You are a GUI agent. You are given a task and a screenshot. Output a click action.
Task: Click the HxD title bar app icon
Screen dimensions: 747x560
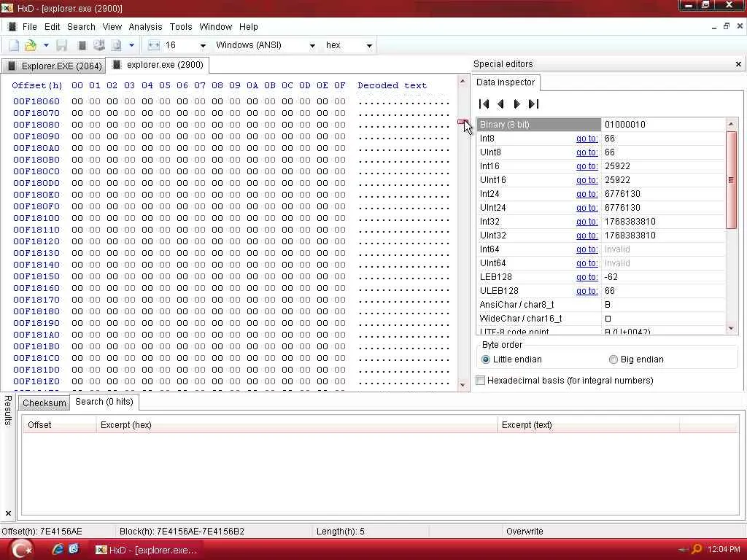pos(7,8)
